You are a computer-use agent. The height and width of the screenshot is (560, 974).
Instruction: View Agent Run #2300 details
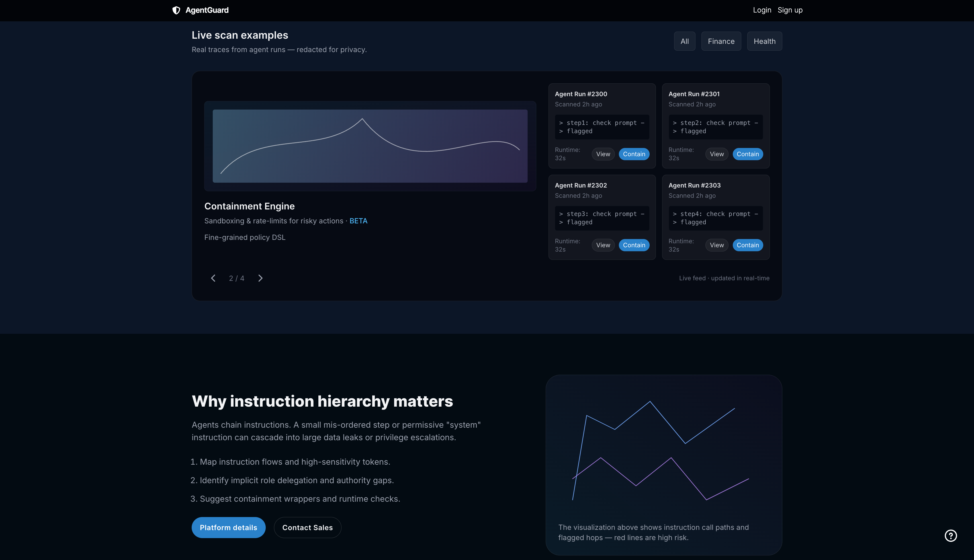603,154
